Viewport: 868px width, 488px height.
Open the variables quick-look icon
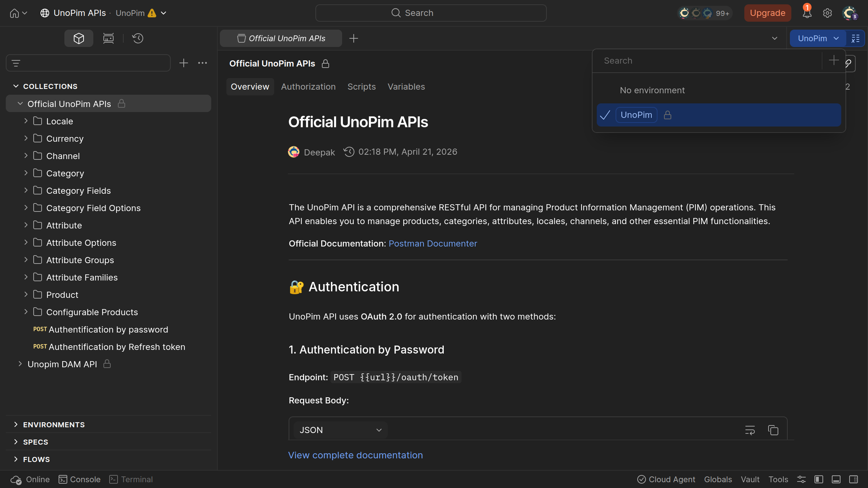click(x=855, y=38)
